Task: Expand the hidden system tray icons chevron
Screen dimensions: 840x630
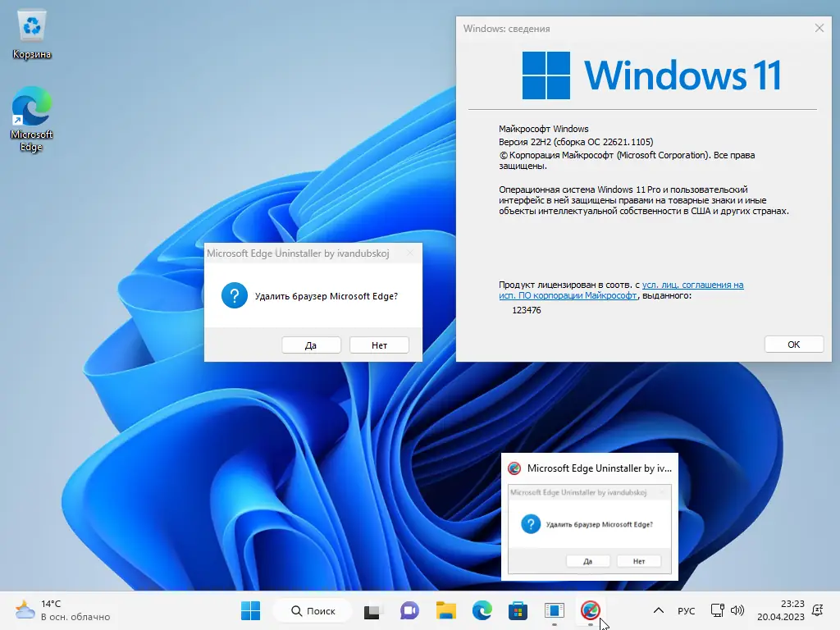Action: (659, 610)
